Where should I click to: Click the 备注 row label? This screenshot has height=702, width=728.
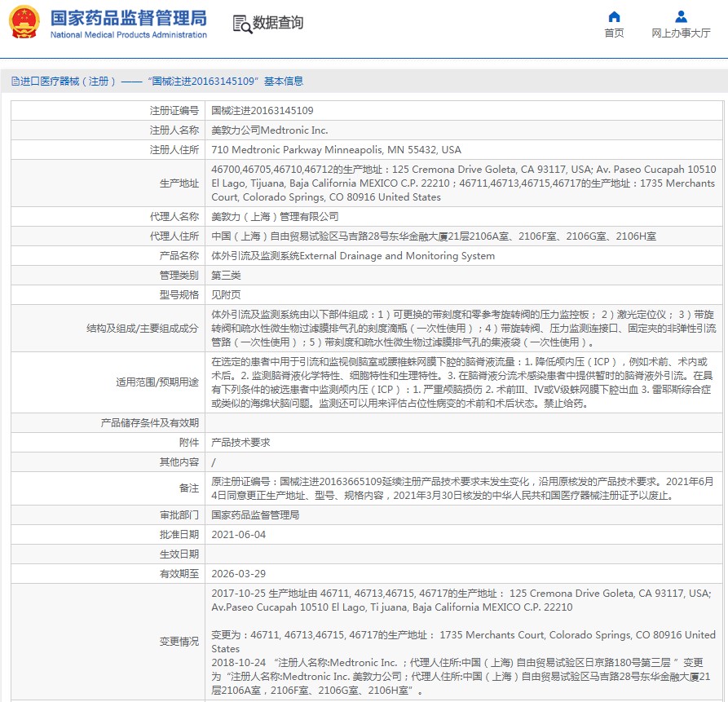pyautogui.click(x=189, y=488)
